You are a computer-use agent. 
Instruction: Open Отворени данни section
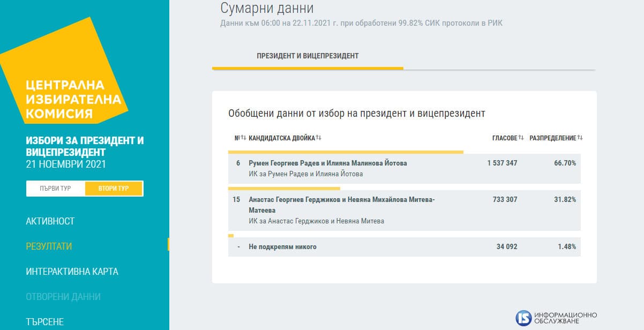pyautogui.click(x=63, y=297)
